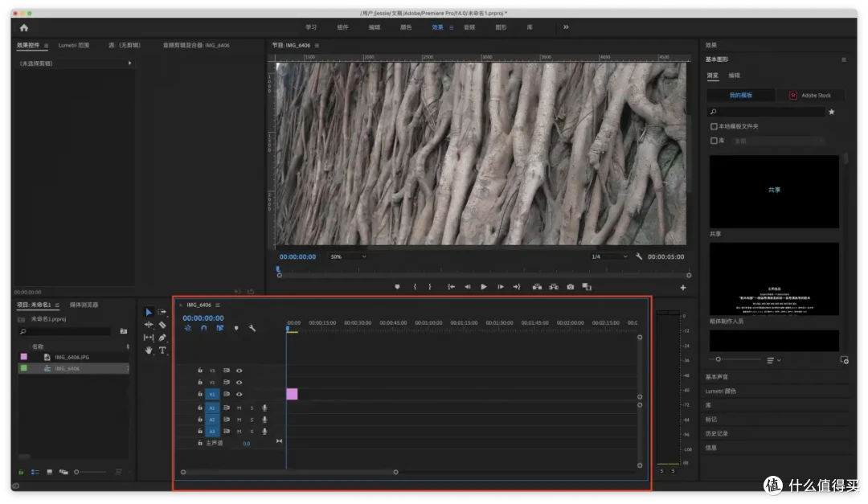
Task: Select the Type (T) tool
Action: point(162,350)
